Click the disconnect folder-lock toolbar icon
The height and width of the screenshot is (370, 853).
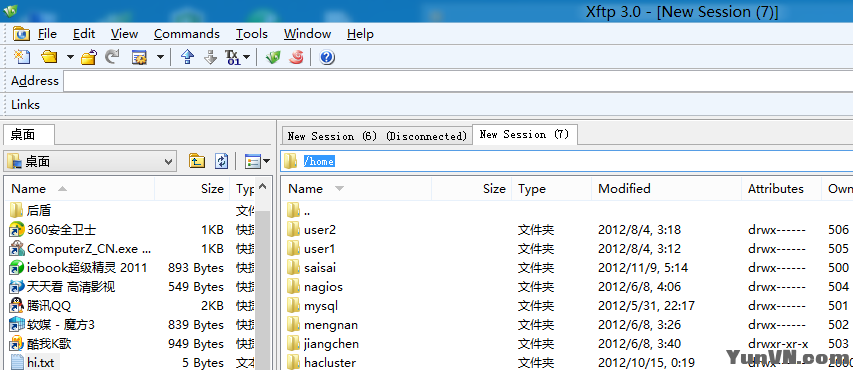tap(89, 57)
